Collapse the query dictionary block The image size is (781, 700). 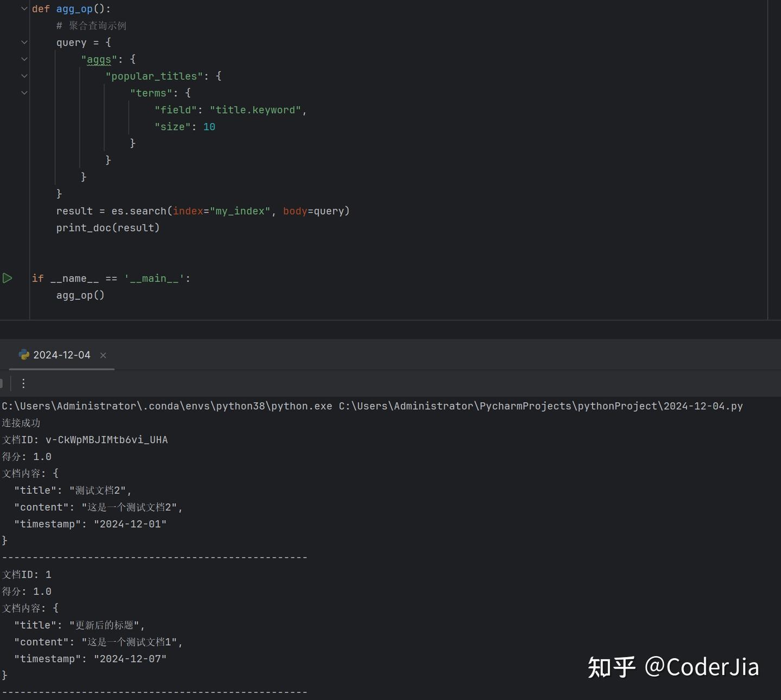23,42
